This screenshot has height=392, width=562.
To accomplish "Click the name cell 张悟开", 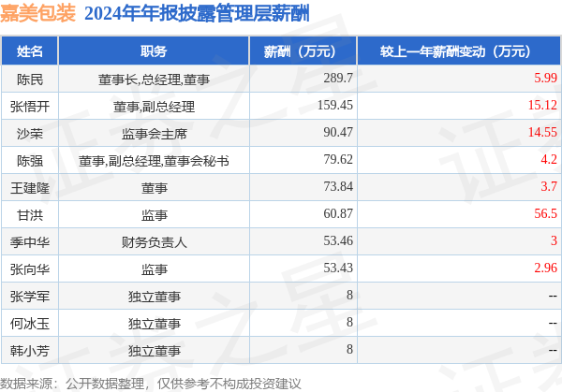I will (30, 107).
